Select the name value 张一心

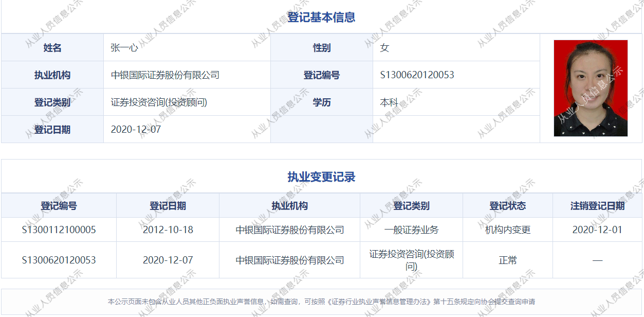click(124, 48)
